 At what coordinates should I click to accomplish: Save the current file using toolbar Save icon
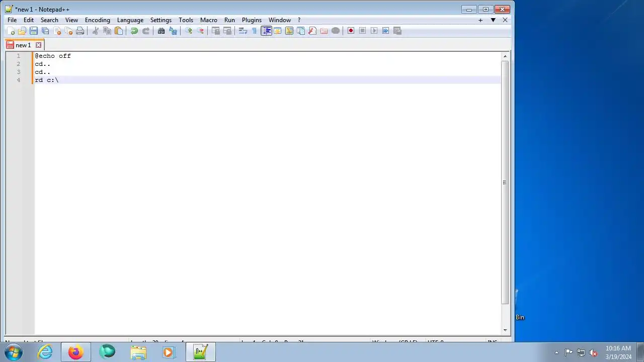coord(34,31)
